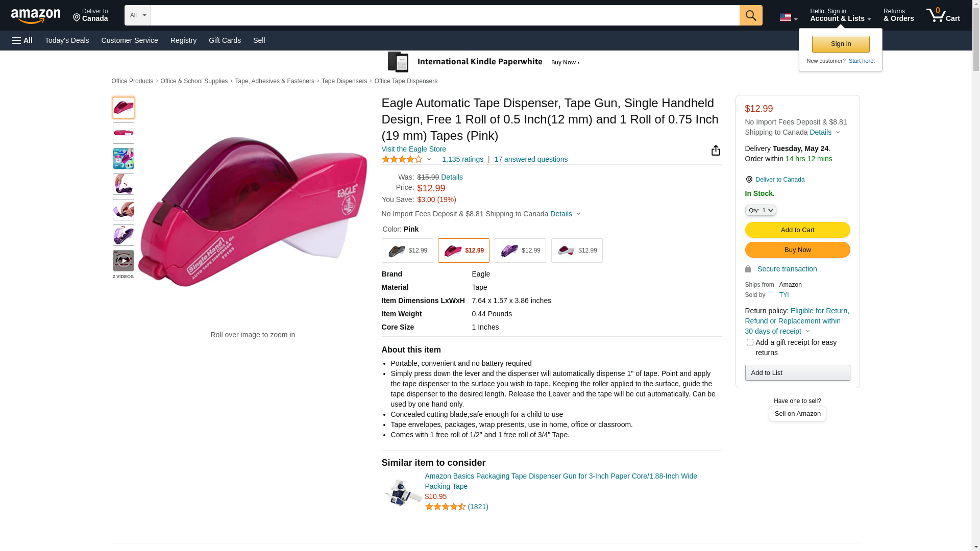
Task: Open Today's Deals in nav bar
Action: pos(67,40)
